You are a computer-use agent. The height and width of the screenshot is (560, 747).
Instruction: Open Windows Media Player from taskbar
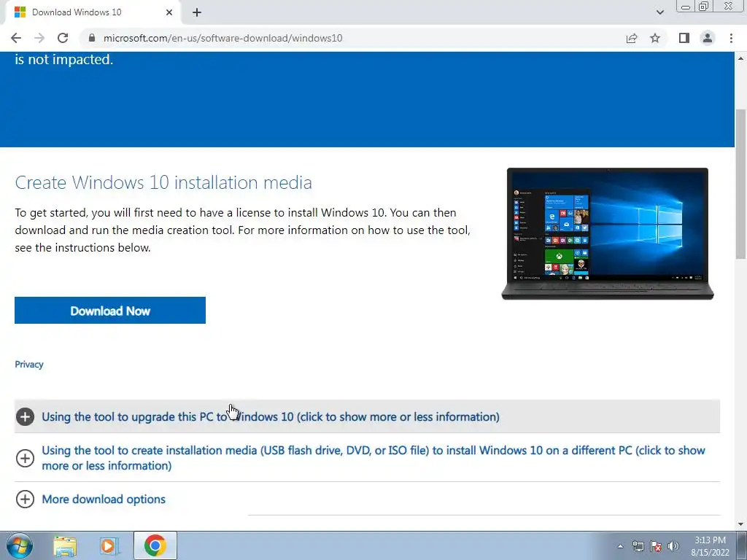click(109, 545)
